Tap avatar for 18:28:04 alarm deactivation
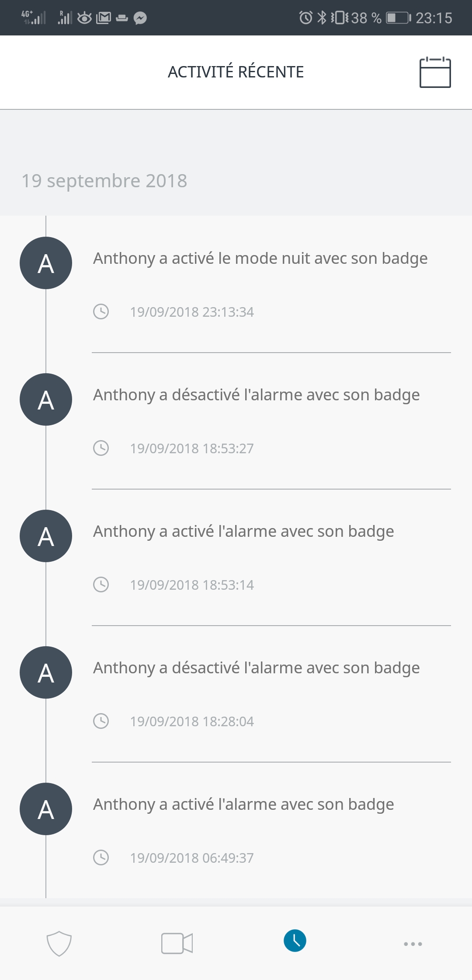The height and width of the screenshot is (980, 472). pyautogui.click(x=46, y=672)
